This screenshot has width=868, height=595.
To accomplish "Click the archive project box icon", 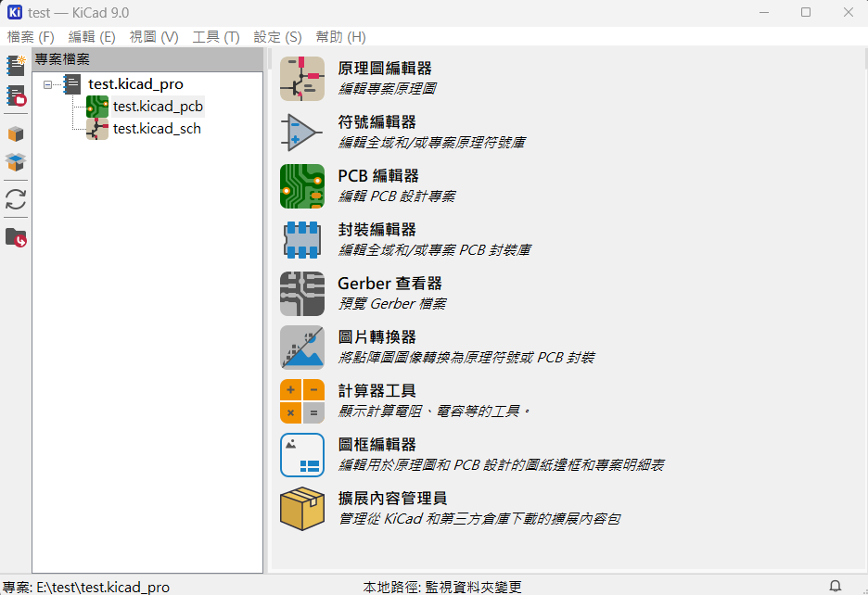I will [x=16, y=134].
